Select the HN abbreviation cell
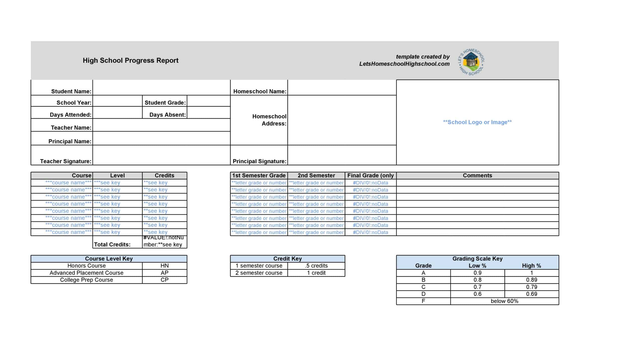 [165, 266]
